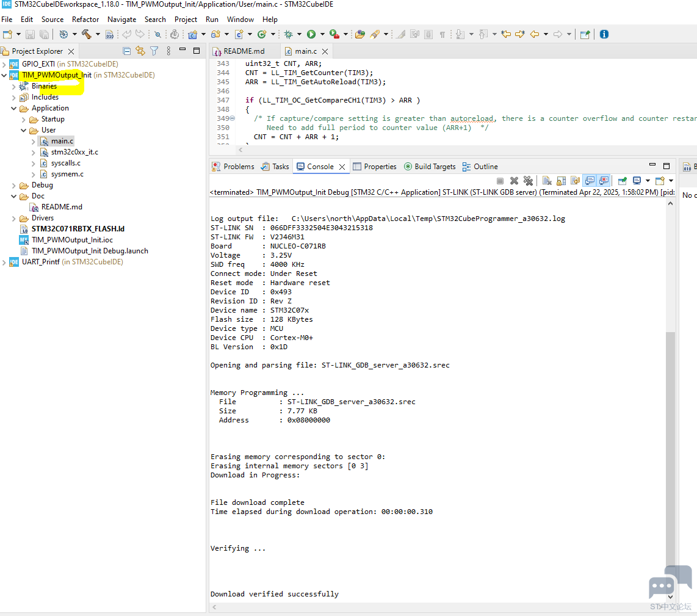The height and width of the screenshot is (616, 697).
Task: Expand the UART_Printf project node
Action: click(4, 263)
